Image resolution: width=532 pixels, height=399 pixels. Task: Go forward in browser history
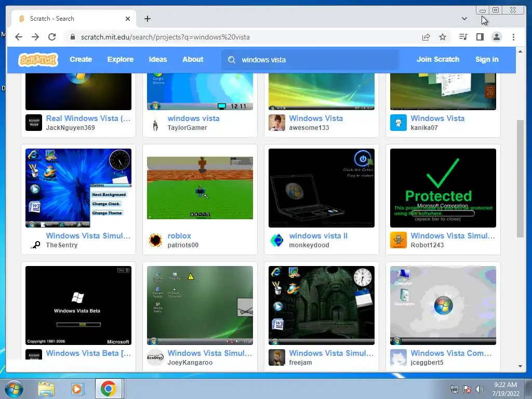tap(35, 37)
